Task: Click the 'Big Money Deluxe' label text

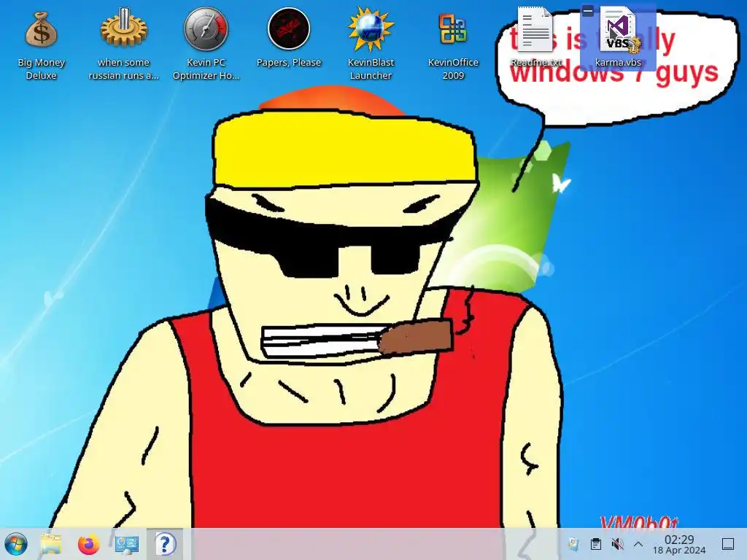Action: pyautogui.click(x=41, y=69)
